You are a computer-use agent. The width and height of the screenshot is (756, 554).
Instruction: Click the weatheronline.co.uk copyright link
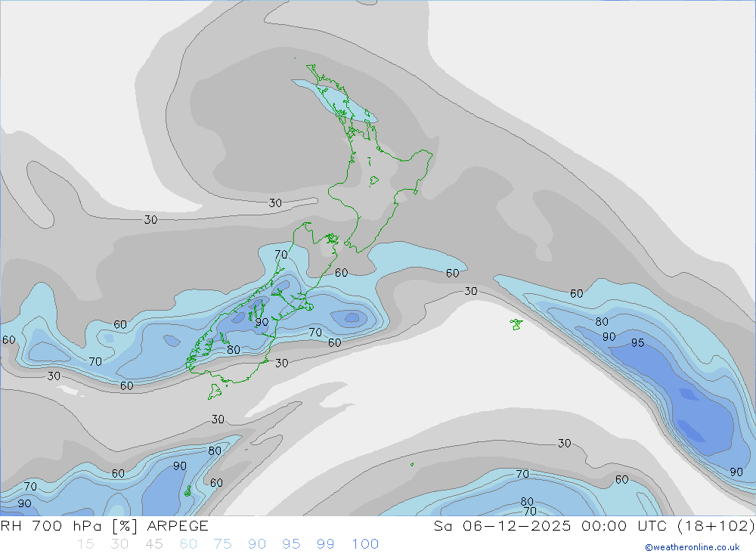[692, 547]
